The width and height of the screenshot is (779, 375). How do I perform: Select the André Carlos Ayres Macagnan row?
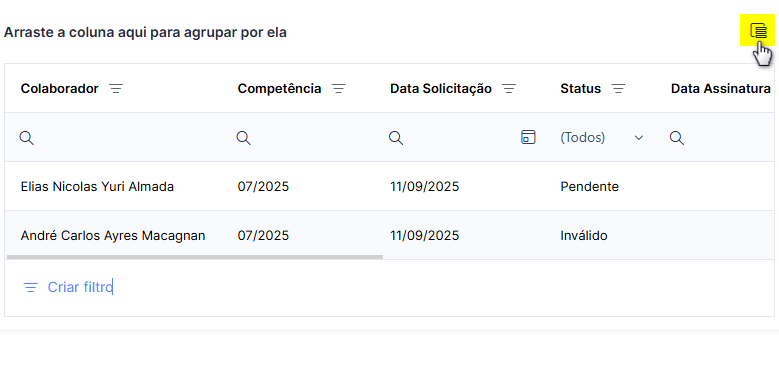pos(390,234)
